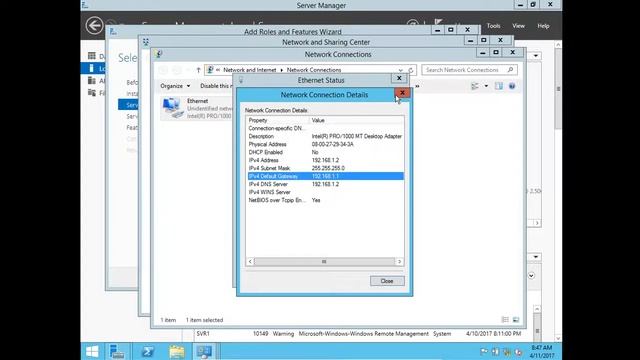Screen dimensions: 640x360
Task: Click the details list horizontal scrollbar thumb
Action: pyautogui.click(x=324, y=262)
